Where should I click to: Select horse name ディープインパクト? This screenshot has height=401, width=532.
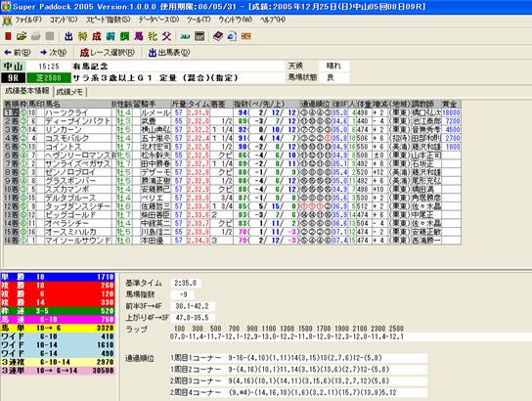coord(77,121)
